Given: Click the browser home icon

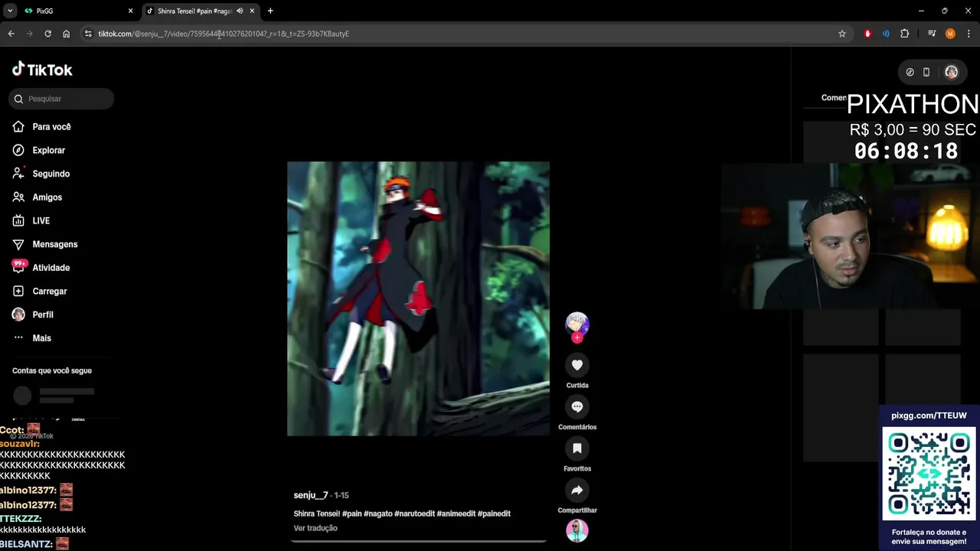Looking at the screenshot, I should click(x=67, y=34).
